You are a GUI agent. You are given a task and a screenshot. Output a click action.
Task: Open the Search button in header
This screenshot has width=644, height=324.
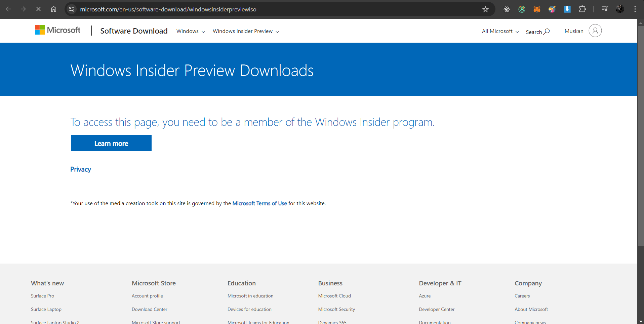538,32
